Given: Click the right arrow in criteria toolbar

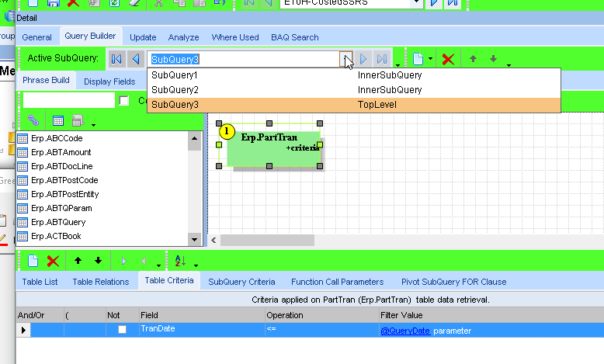Looking at the screenshot, I should 123,261.
